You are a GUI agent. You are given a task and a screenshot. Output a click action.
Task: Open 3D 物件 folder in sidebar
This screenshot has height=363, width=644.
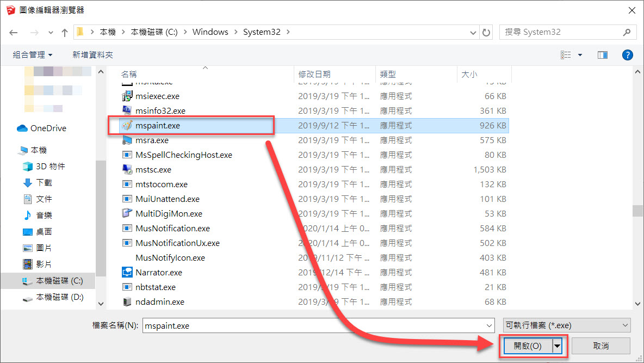point(44,167)
